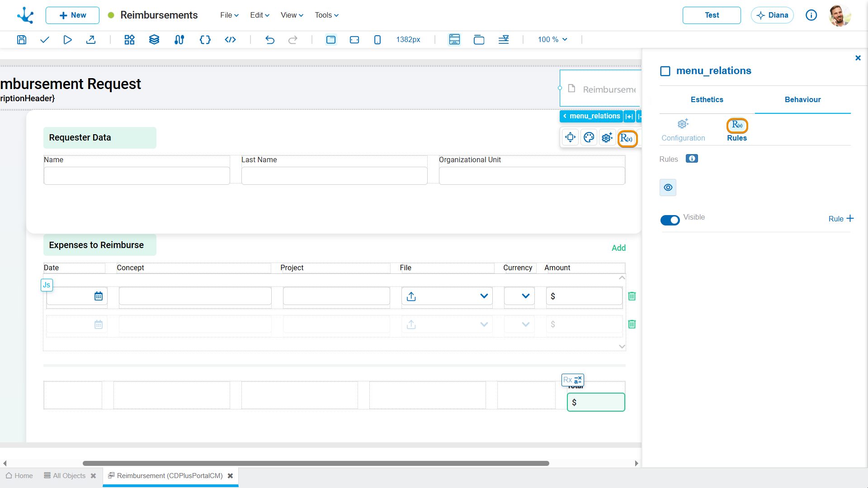Viewport: 868px width, 488px height.
Task: Expand the File menu
Action: coord(229,15)
